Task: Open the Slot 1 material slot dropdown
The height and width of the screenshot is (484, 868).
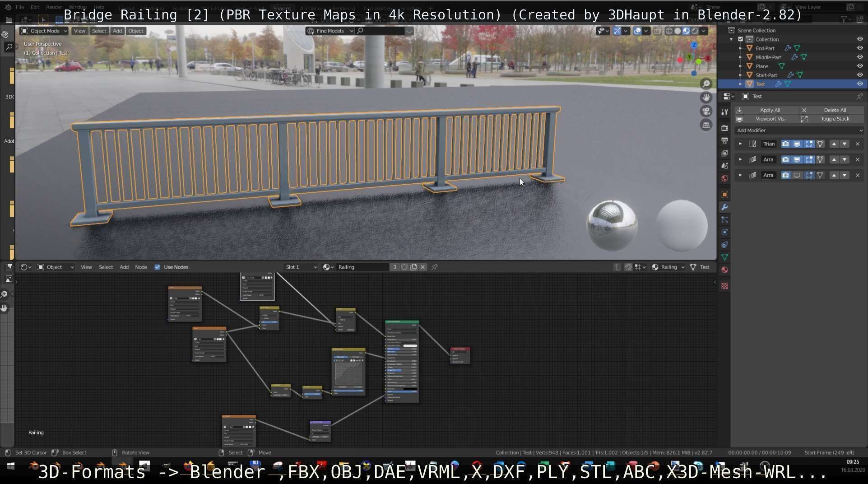Action: point(301,267)
